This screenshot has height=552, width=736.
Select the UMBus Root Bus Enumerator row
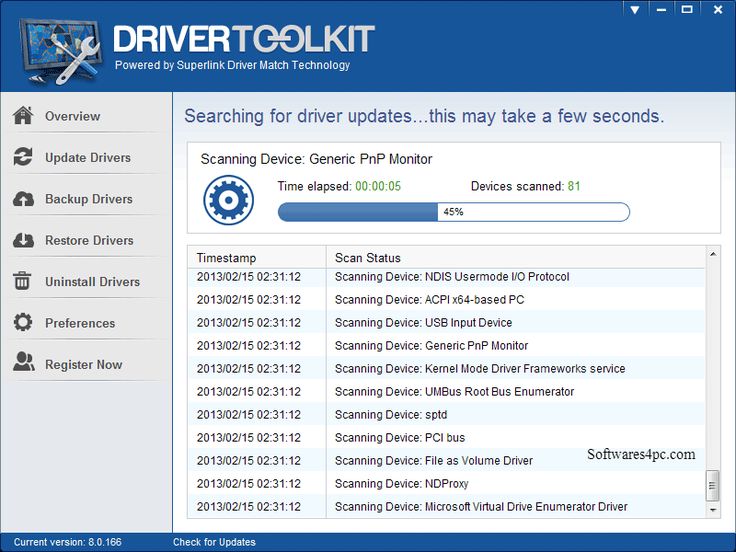pyautogui.click(x=446, y=391)
